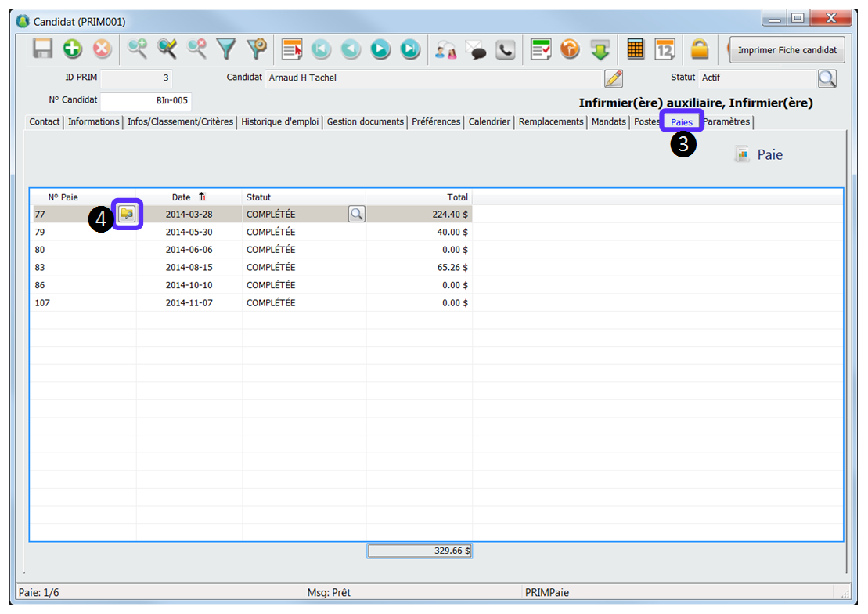Click the red delete record icon

[103, 49]
